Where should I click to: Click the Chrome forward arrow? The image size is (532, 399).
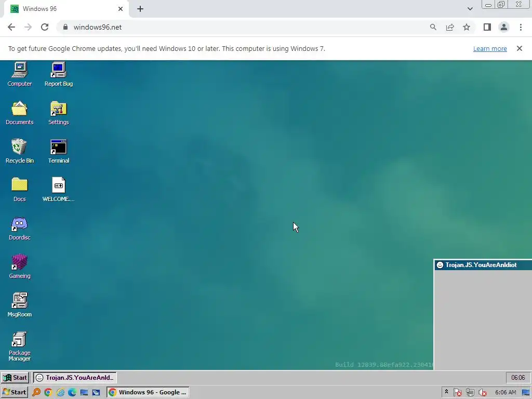[28, 27]
